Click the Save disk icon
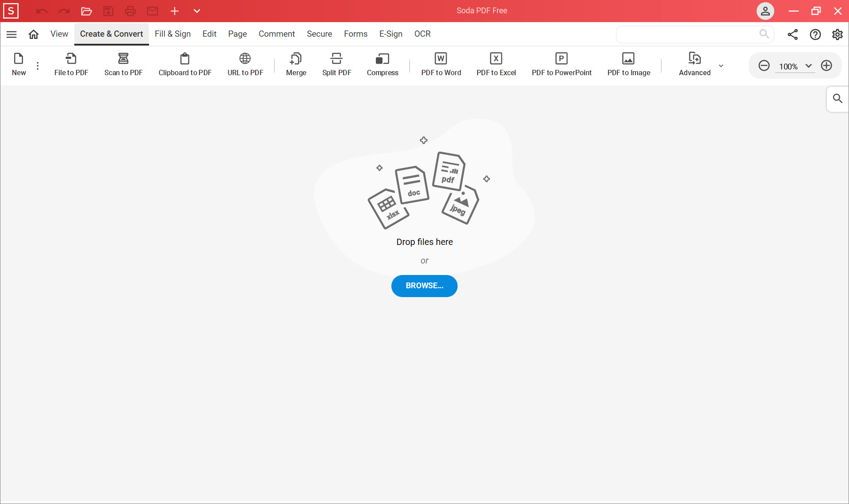Screen dimensions: 849x504 (108, 11)
